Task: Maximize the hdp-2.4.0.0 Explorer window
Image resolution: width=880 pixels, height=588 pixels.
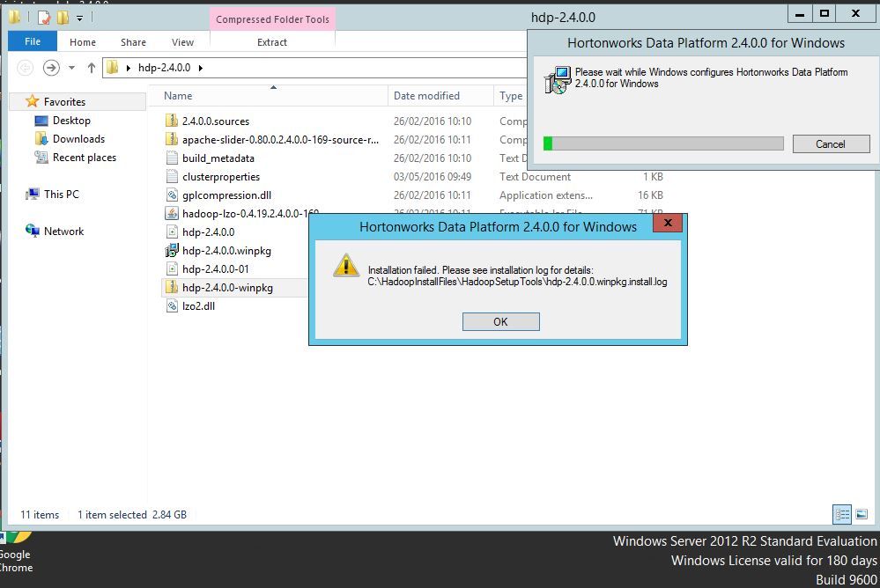Action: [x=824, y=13]
